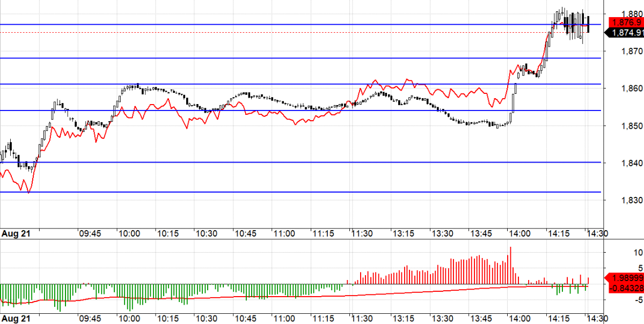Click 11:30 on the price chart time axis
The width and height of the screenshot is (644, 324).
[363, 234]
